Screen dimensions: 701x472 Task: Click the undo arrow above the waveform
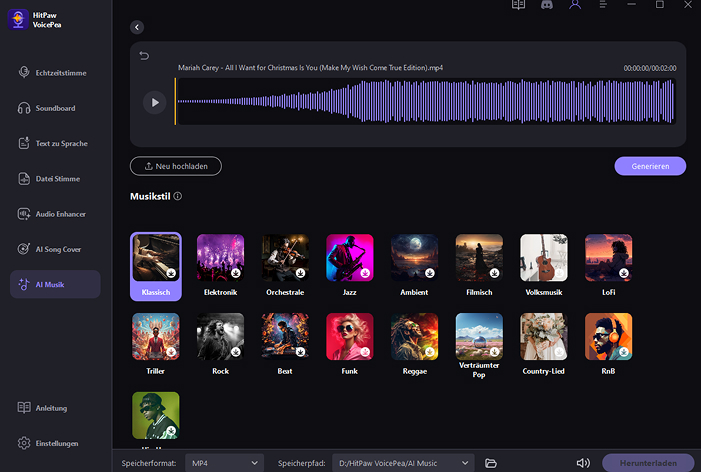coord(144,55)
